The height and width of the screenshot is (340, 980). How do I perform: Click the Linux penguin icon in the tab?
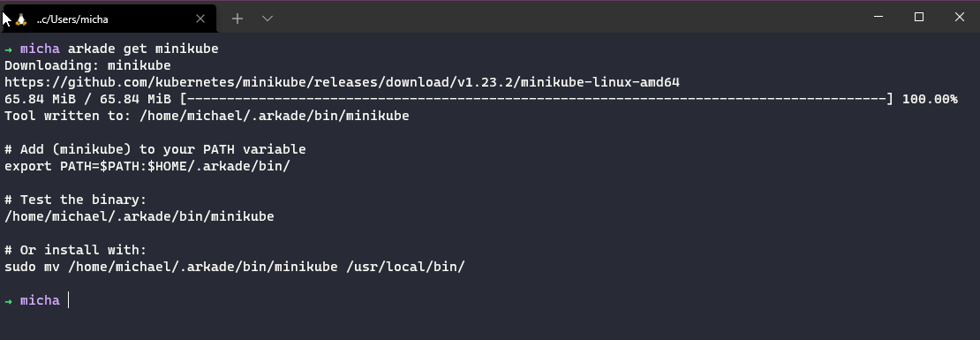click(x=21, y=19)
